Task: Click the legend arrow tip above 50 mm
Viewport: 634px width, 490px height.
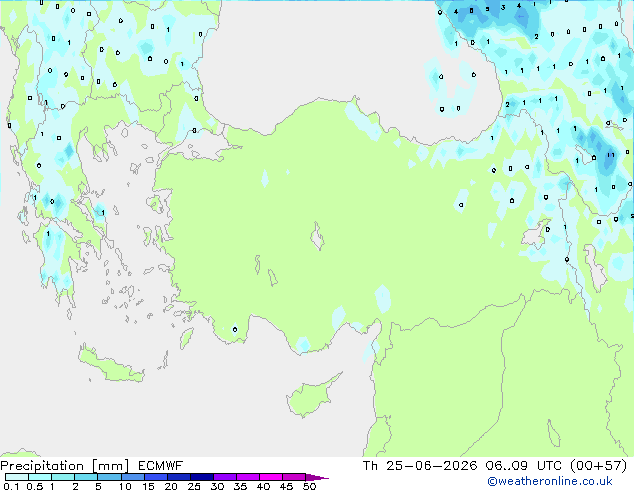Action: click(x=317, y=477)
